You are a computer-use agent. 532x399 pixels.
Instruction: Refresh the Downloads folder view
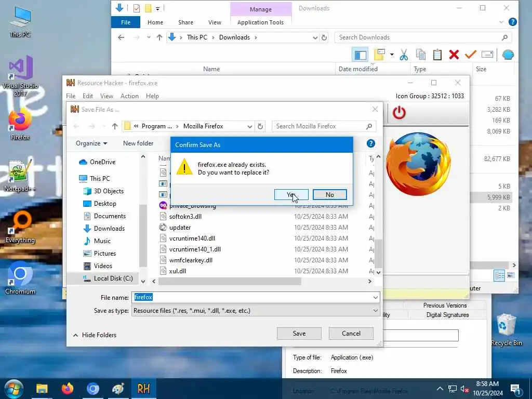[324, 37]
